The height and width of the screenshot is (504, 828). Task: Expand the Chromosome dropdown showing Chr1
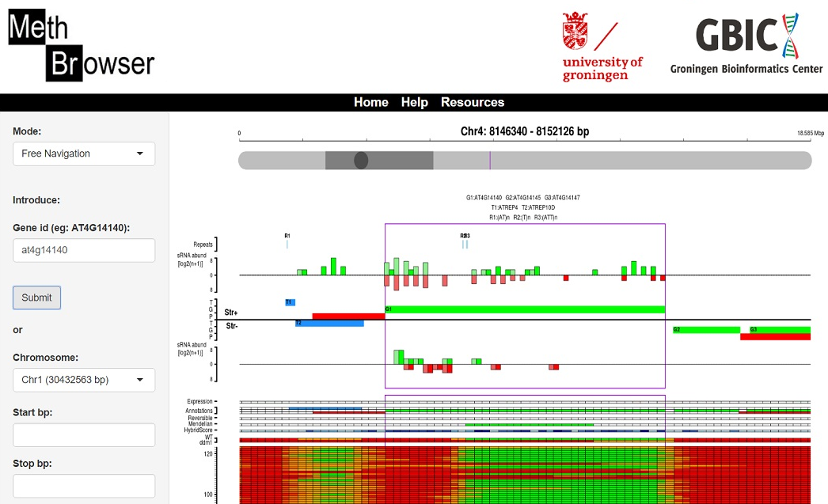point(84,380)
